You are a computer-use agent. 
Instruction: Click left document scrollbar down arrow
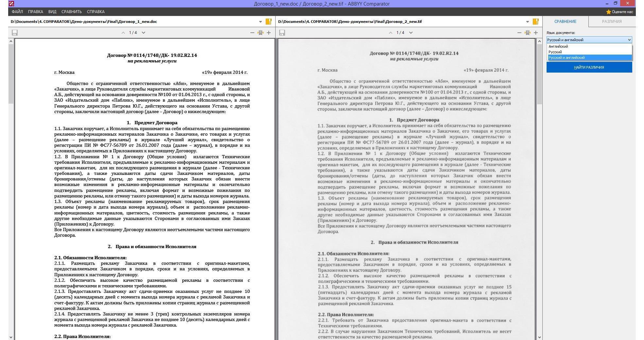[x=11, y=337]
